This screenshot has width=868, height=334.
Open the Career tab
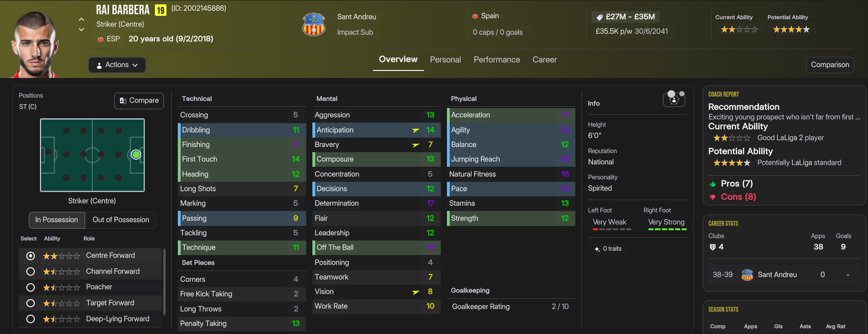(x=544, y=60)
